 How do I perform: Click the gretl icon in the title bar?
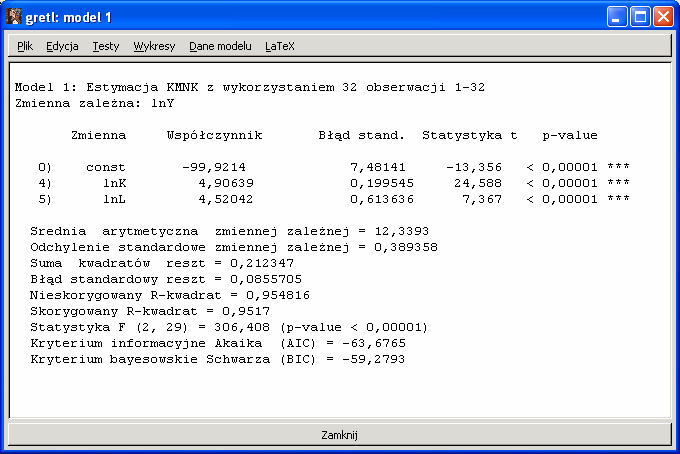coord(15,16)
